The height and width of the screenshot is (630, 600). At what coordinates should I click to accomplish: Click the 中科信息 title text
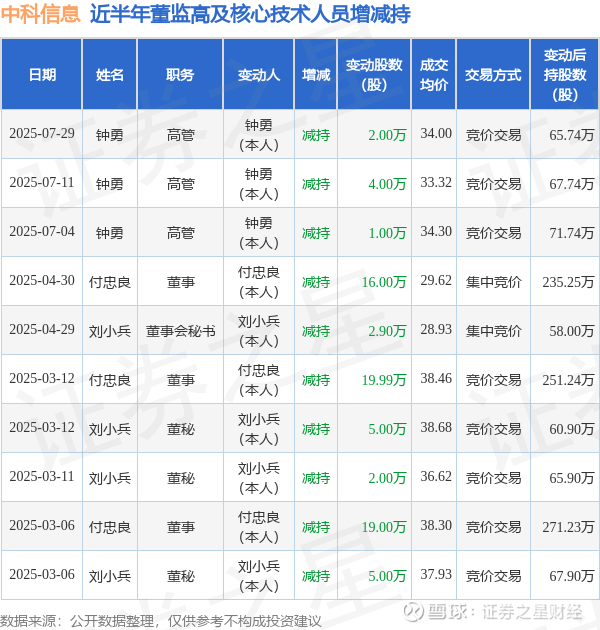point(40,14)
